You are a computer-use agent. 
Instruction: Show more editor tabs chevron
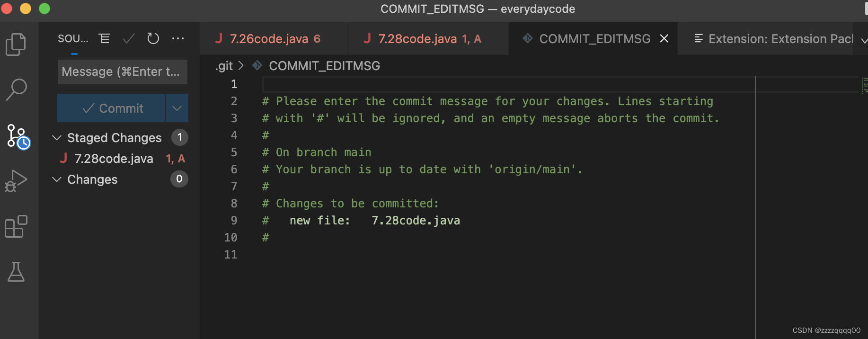click(x=863, y=40)
